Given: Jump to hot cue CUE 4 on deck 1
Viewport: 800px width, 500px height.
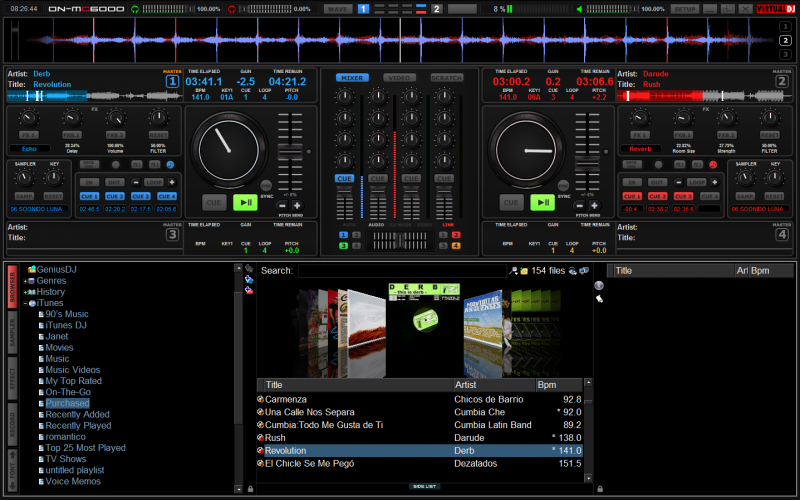Looking at the screenshot, I should [x=167, y=196].
